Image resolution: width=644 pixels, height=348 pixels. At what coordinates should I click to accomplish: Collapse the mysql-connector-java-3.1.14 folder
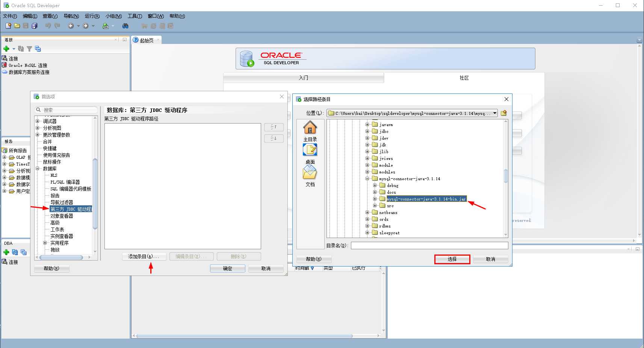pos(367,179)
